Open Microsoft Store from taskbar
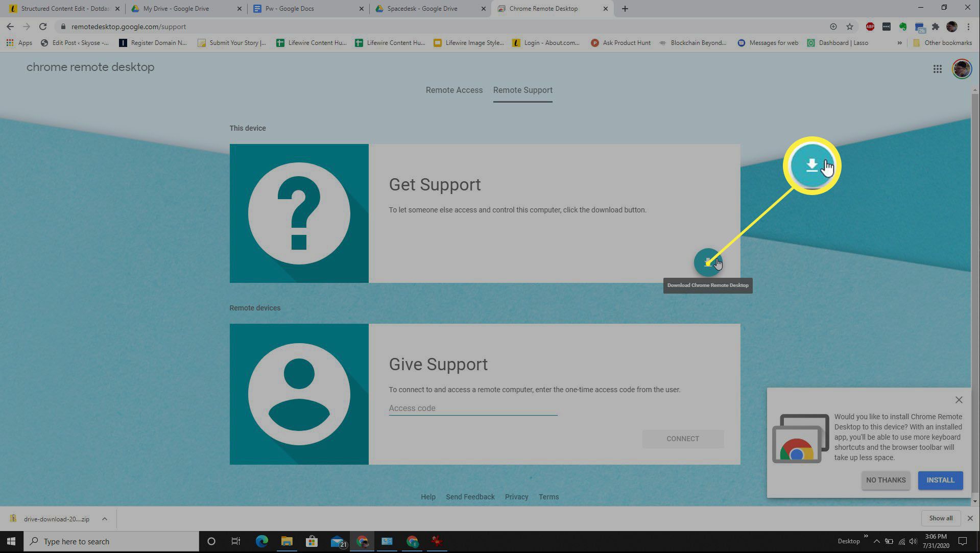This screenshot has width=980, height=553. pos(312,541)
